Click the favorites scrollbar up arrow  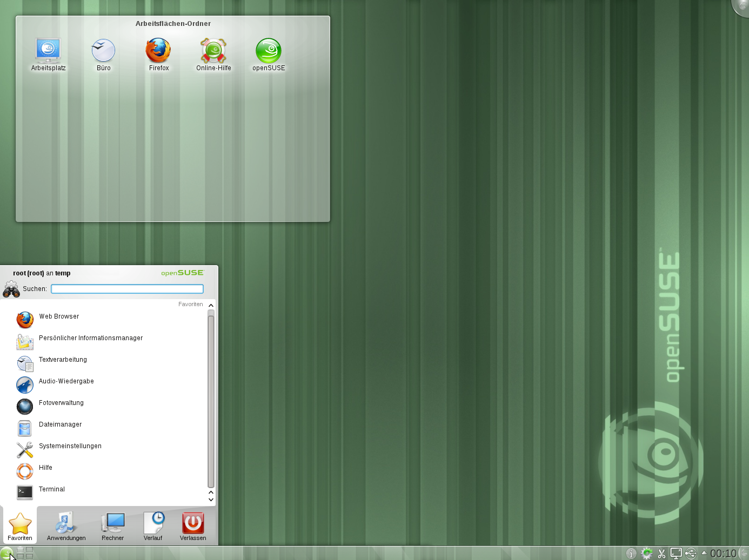click(x=211, y=306)
